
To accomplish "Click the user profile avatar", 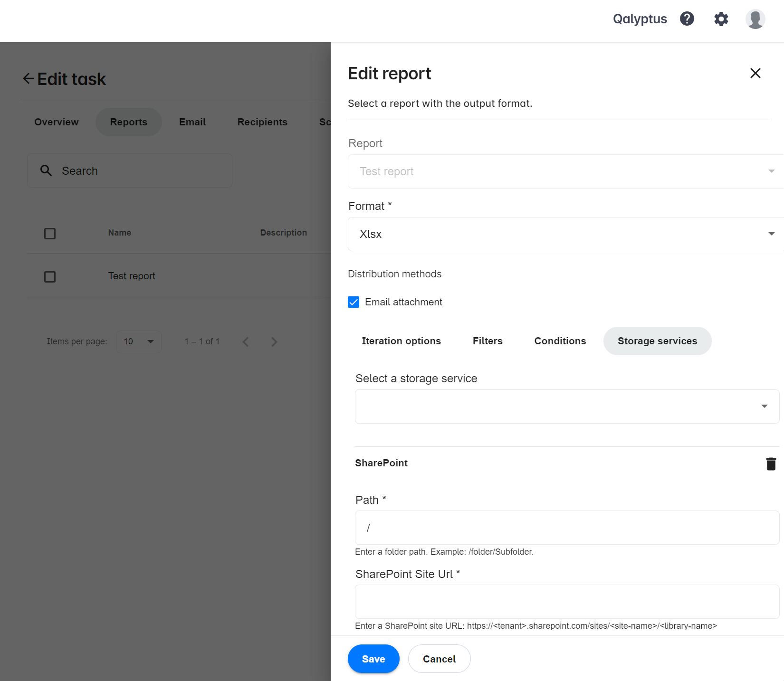I will 755,19.
